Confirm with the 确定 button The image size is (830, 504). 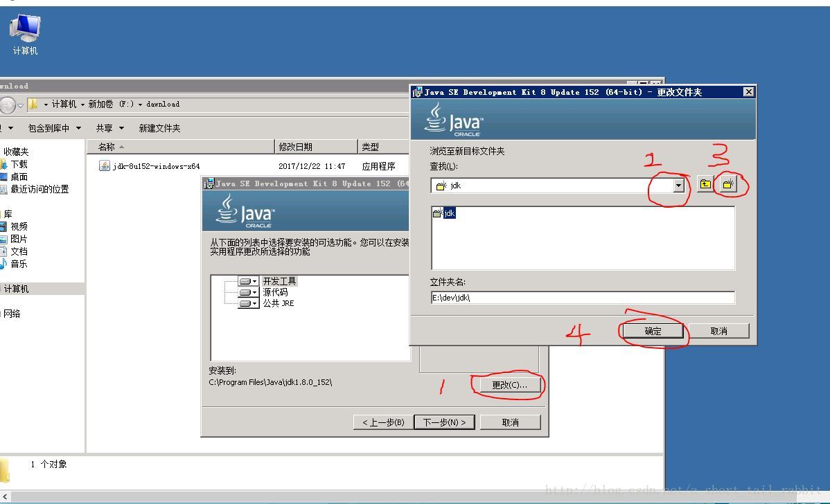click(653, 331)
